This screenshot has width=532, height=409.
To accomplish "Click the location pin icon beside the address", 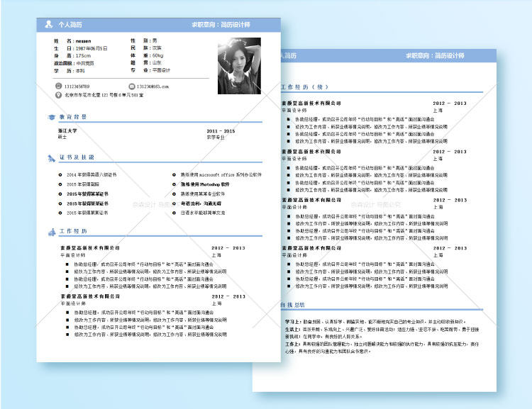I will click(58, 95).
